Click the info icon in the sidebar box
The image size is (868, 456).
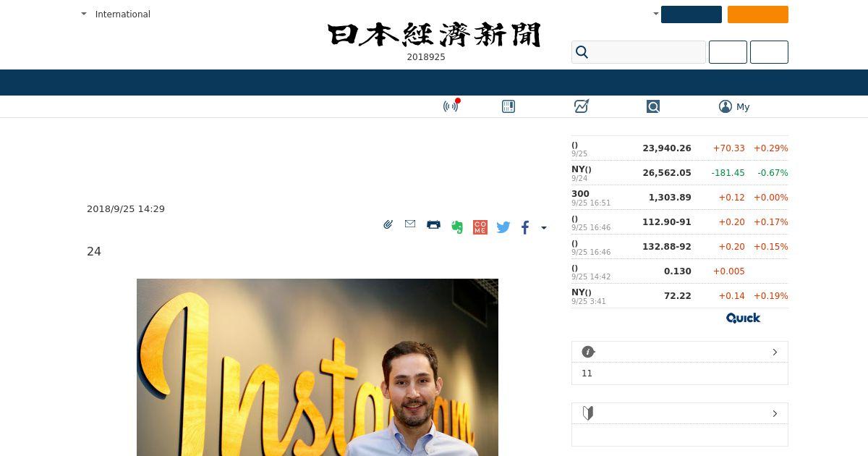point(588,352)
